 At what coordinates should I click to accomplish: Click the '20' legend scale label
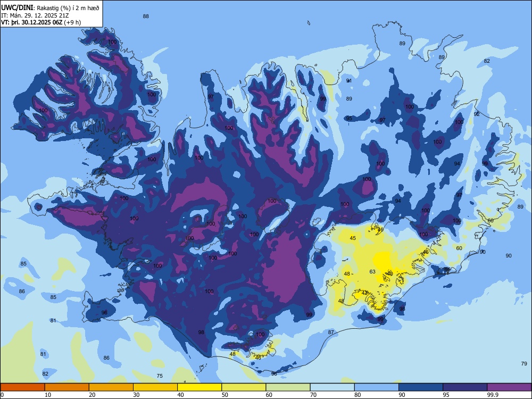pos(92,395)
